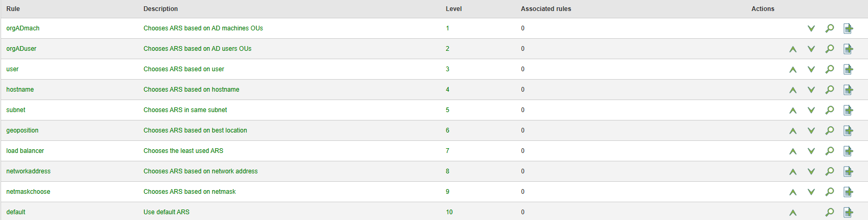Select the Level column header
The image size is (868, 220).
[x=453, y=9]
